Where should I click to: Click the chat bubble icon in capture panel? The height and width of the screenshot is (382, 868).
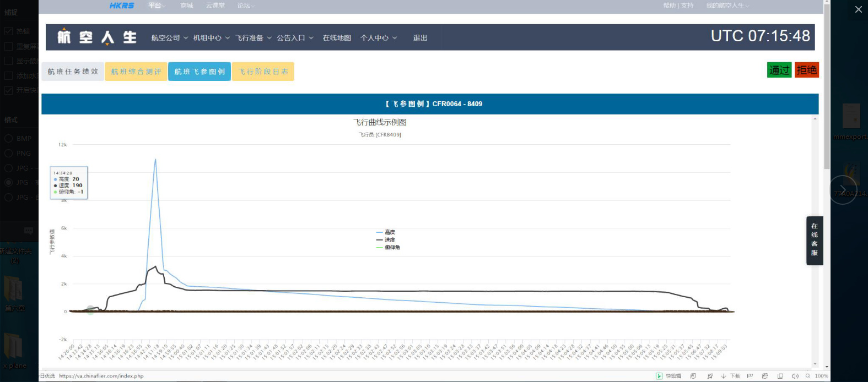point(29,231)
